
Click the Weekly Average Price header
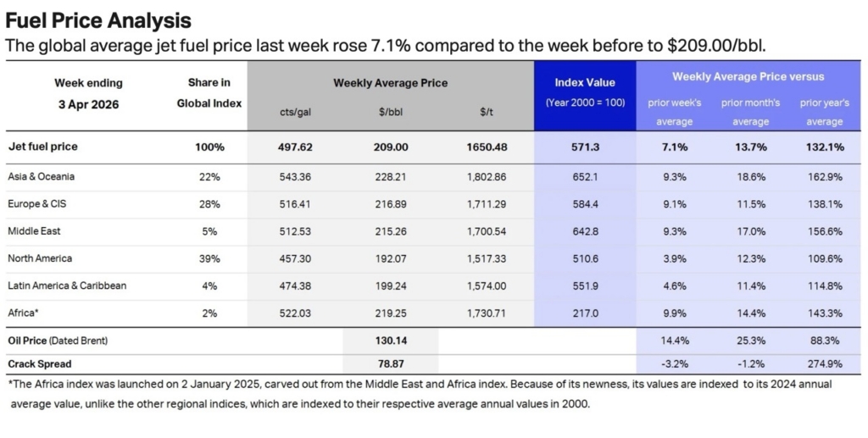[x=390, y=83]
